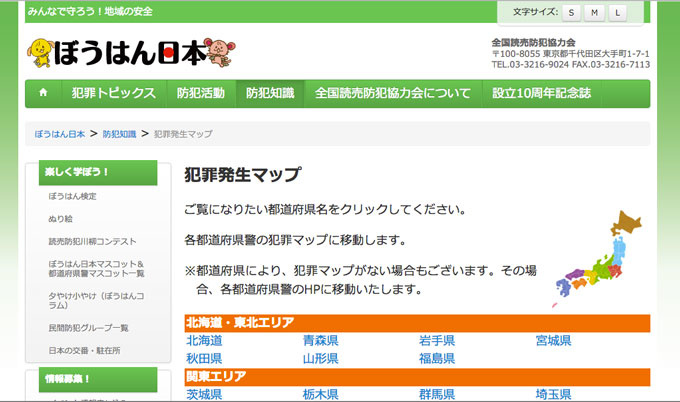Select the 秋田県 prefecture link
Screen dimensions: 680x402
point(204,359)
